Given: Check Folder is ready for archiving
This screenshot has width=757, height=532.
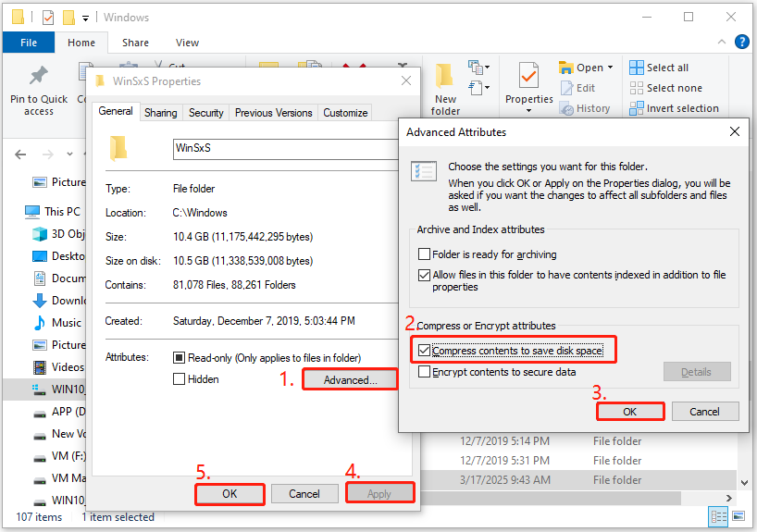Looking at the screenshot, I should [x=425, y=254].
